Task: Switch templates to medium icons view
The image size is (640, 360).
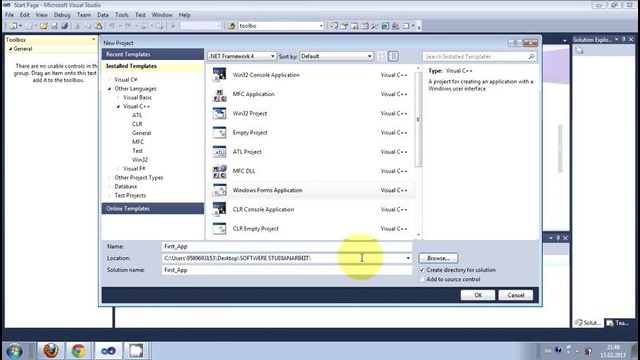Action: point(393,56)
